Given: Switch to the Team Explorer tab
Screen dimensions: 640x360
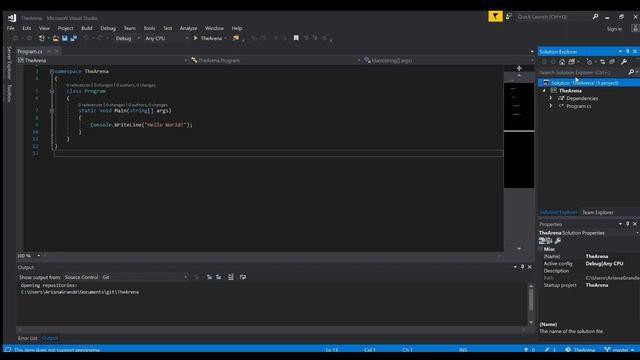Looking at the screenshot, I should (x=598, y=212).
